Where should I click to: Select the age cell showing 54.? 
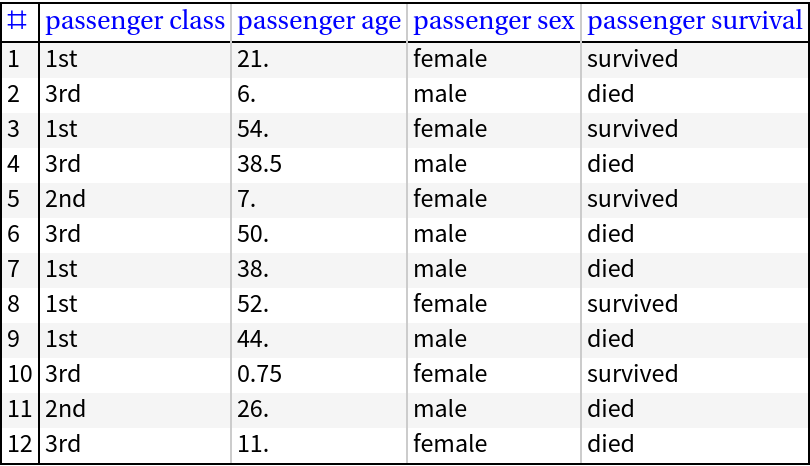pos(252,129)
